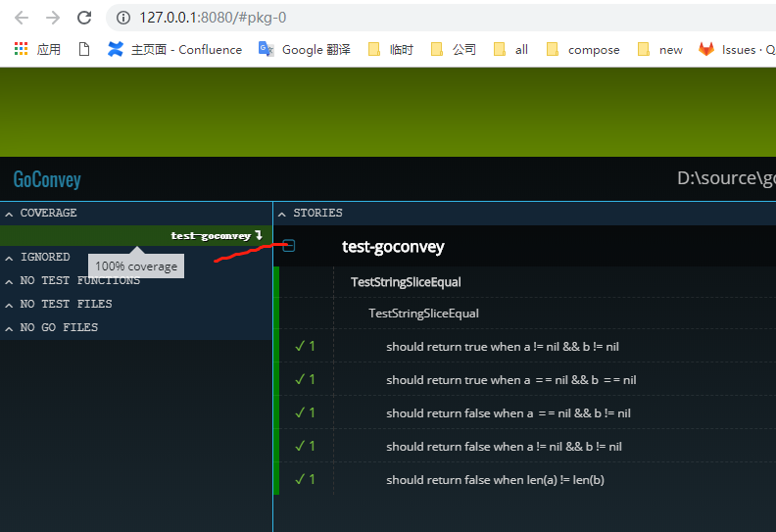Click the site information icon in address bar
Screen dimensions: 776x532
click(x=123, y=18)
